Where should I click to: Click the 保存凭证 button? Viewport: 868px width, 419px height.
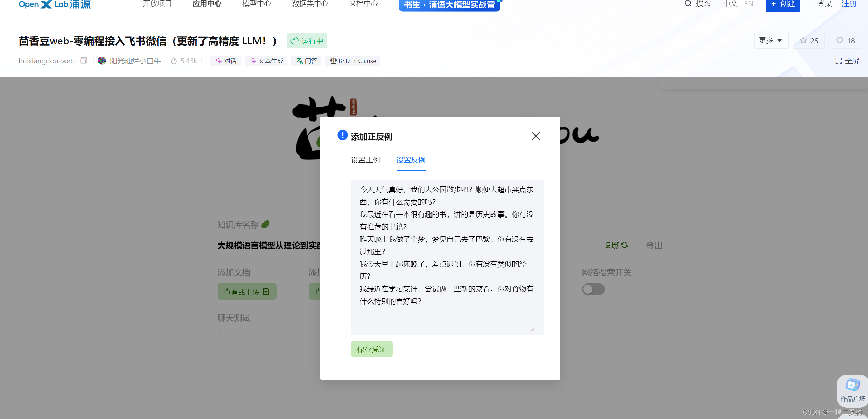pos(372,349)
